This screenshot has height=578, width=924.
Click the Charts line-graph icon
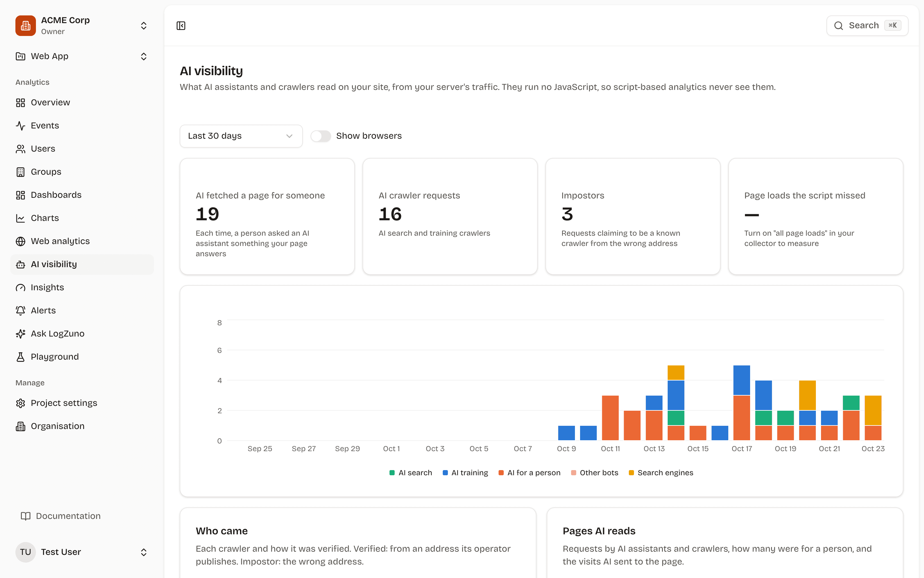[21, 218]
